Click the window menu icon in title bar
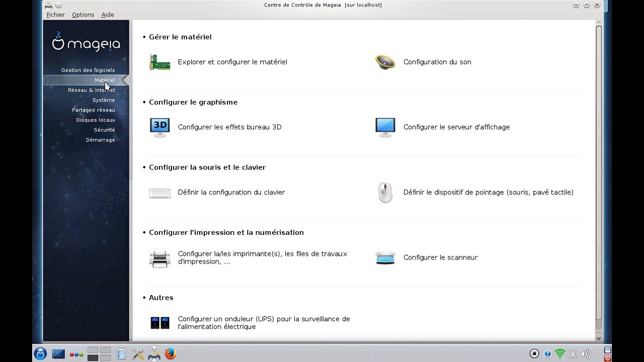644x362 pixels. point(49,5)
